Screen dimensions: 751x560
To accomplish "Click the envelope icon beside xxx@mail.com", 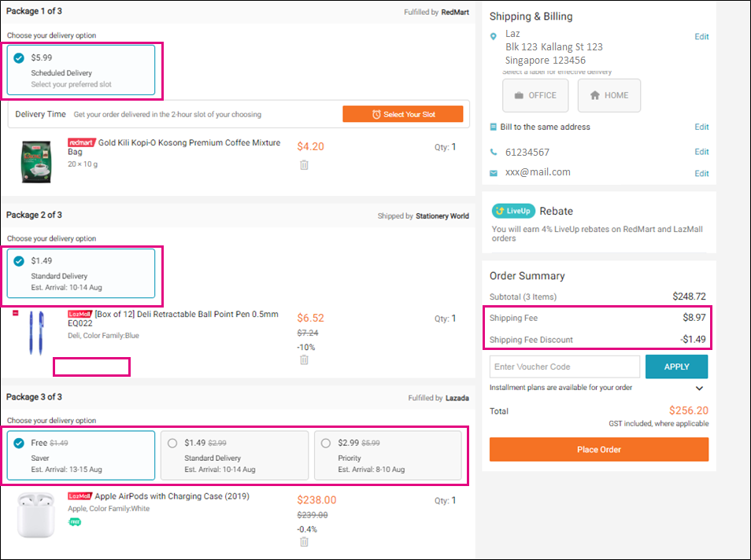I will [494, 173].
